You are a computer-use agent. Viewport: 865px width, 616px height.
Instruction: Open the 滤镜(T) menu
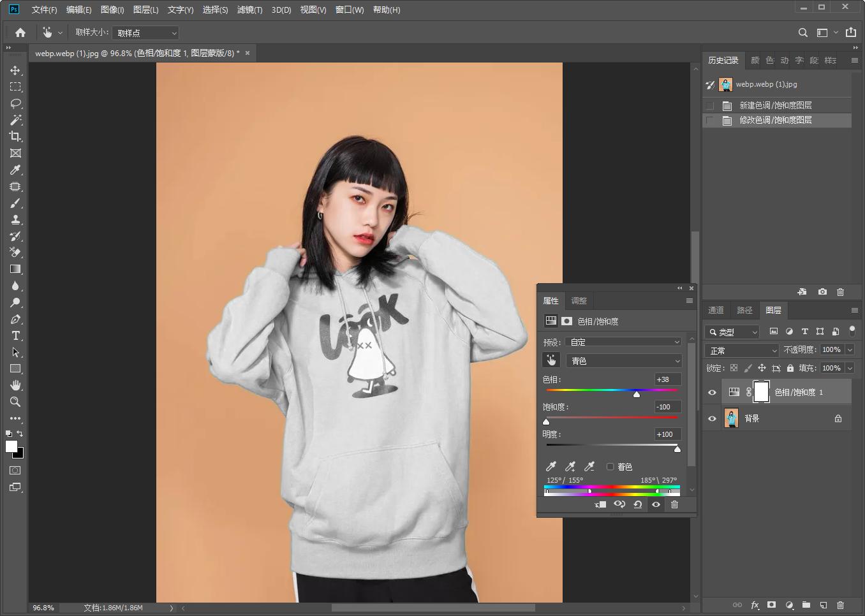pos(249,10)
